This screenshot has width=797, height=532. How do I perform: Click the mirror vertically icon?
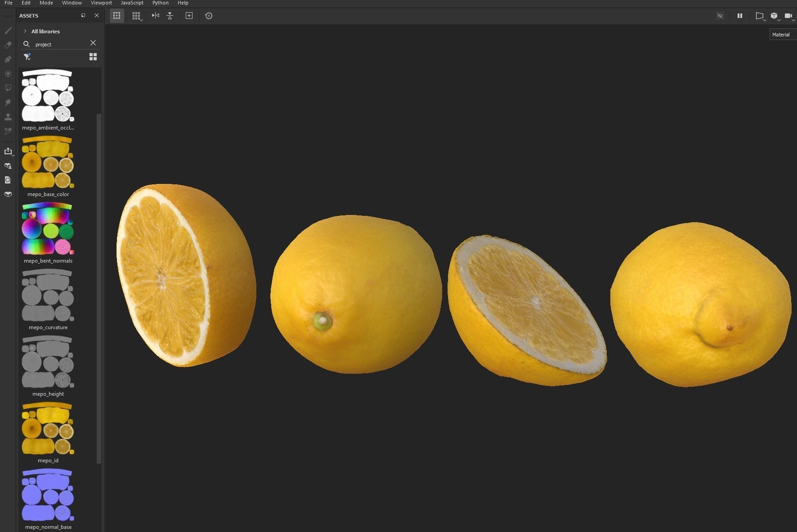(170, 16)
